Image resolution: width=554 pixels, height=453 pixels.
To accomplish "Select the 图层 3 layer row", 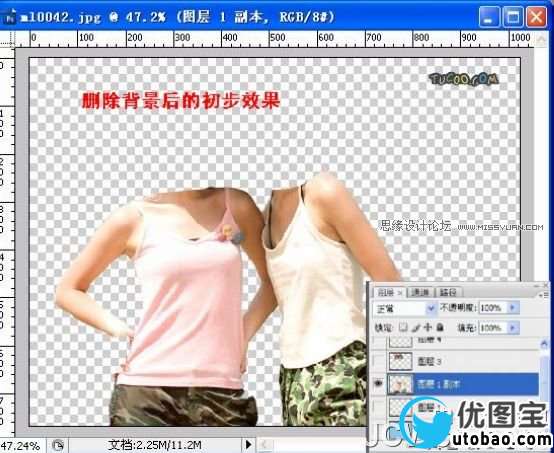I will tap(456, 361).
